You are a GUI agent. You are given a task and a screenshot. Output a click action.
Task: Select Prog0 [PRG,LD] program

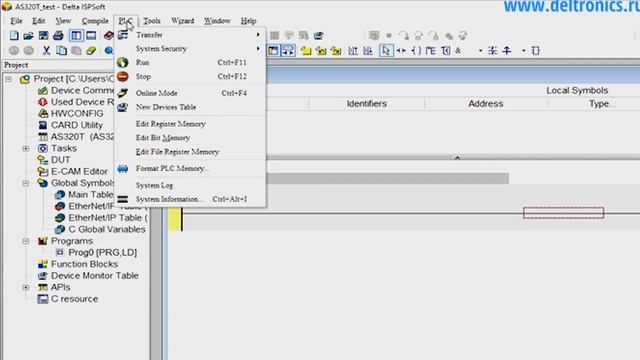pyautogui.click(x=102, y=252)
